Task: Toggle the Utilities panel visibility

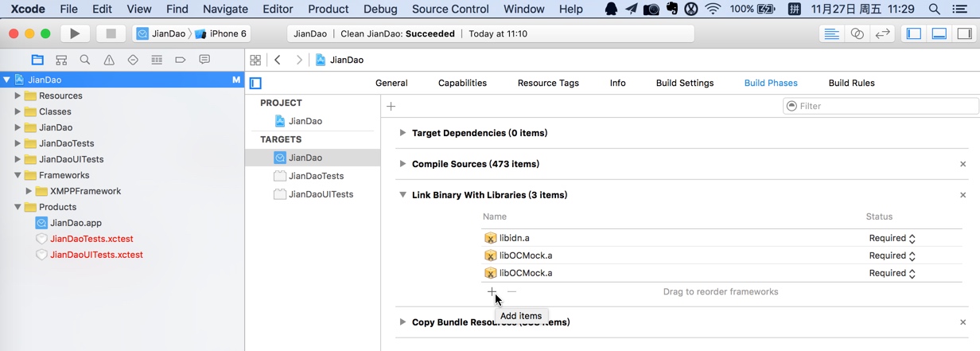Action: point(964,33)
